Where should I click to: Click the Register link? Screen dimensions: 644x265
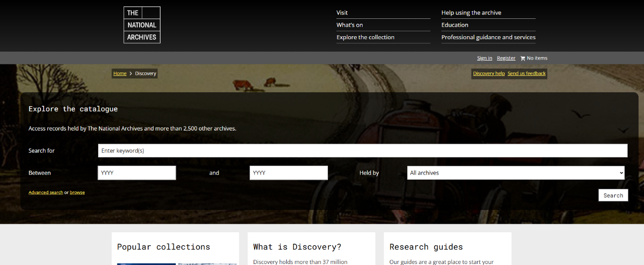tap(506, 58)
